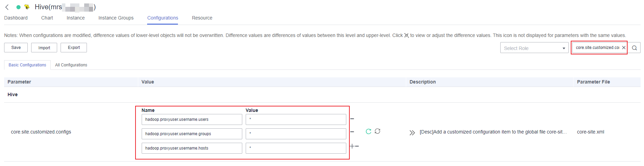Image resolution: width=644 pixels, height=166 pixels.
Task: Open the Resource tab
Action: pos(202,18)
